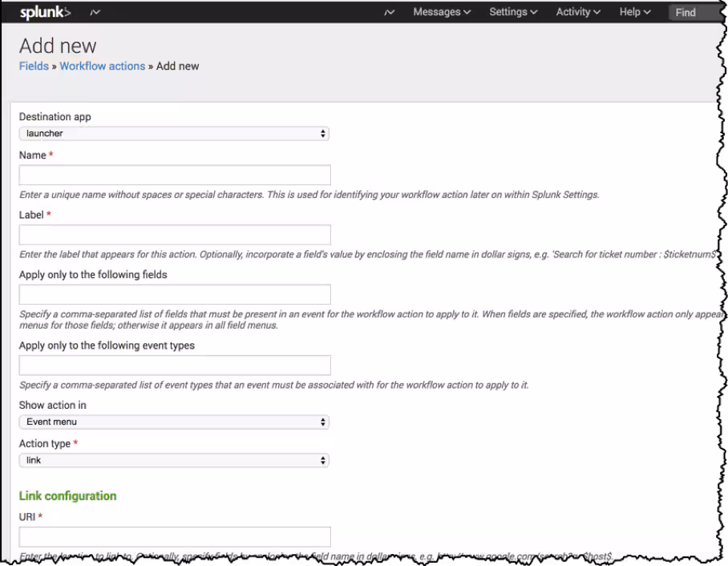Focus the URI input field

point(175,537)
